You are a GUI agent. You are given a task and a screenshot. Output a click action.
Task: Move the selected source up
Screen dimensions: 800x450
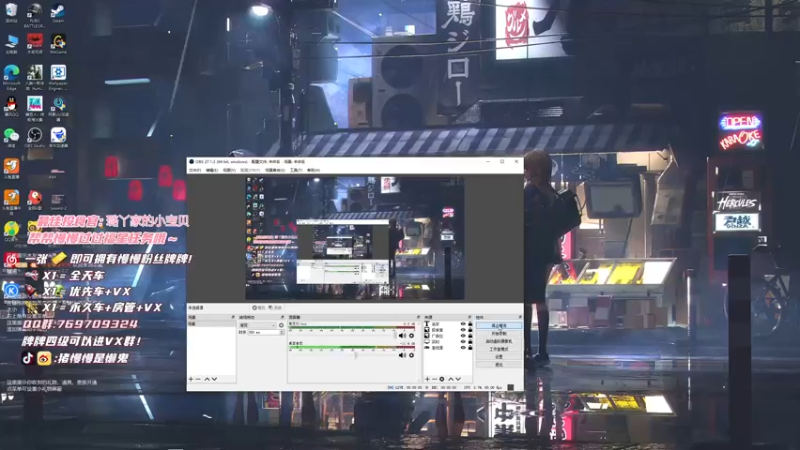click(451, 379)
